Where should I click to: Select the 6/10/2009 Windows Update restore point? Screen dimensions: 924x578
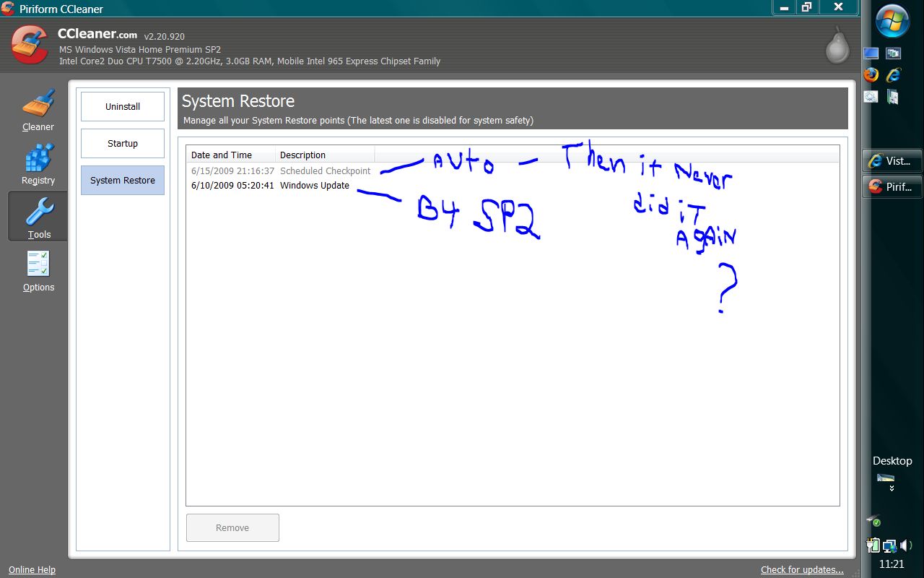click(270, 185)
